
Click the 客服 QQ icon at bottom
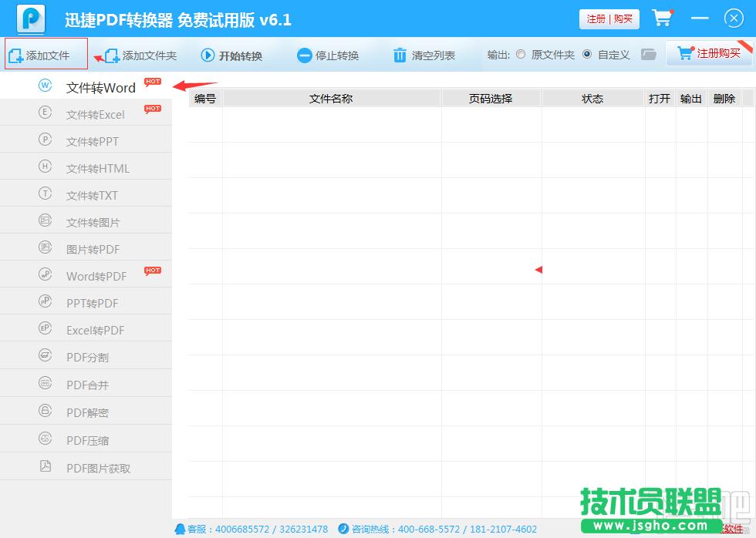pos(181,530)
